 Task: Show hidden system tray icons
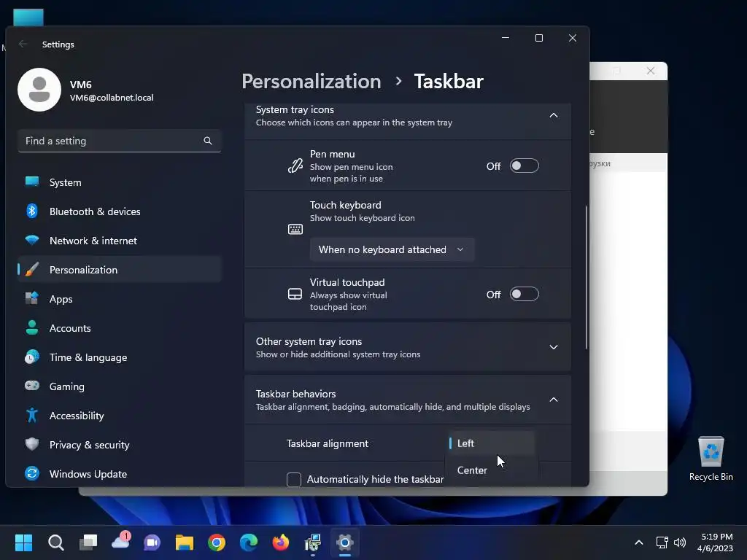(x=639, y=542)
